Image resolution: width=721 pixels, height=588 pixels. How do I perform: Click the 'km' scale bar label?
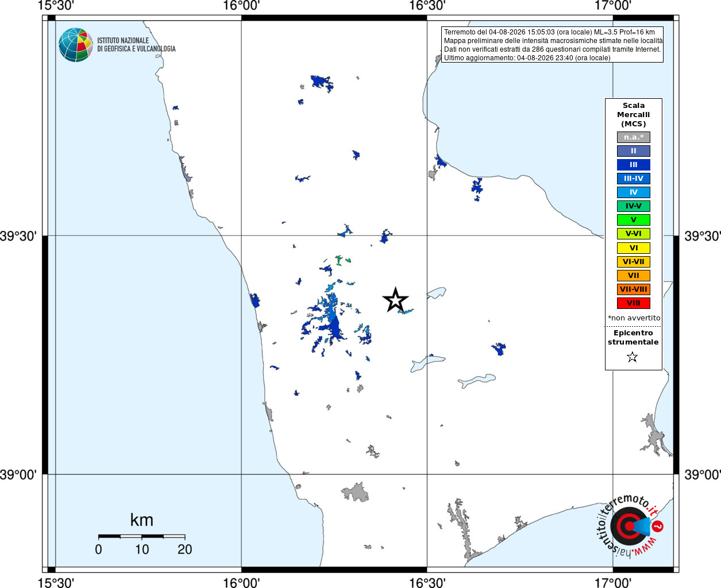[x=141, y=520]
